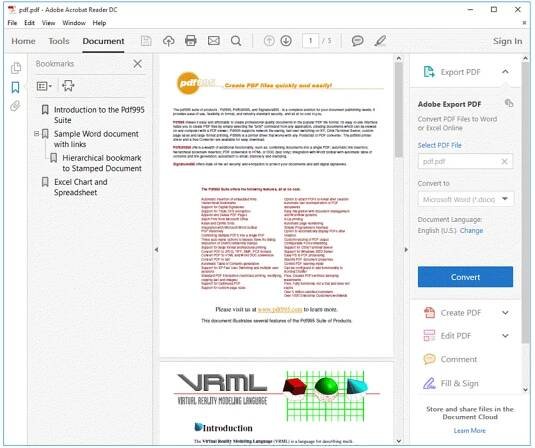Click Change document language link

(471, 231)
